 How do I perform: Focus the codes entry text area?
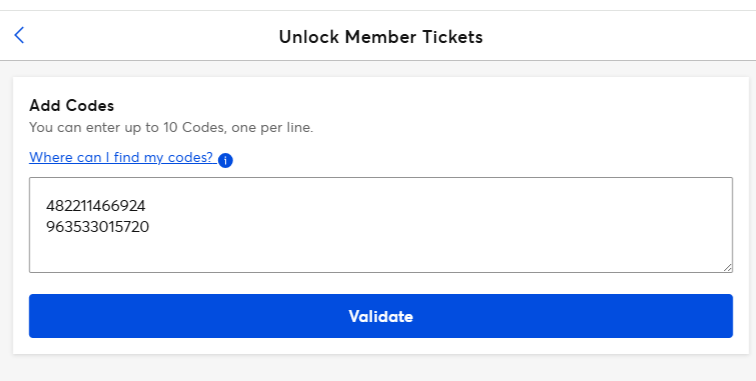point(381,225)
